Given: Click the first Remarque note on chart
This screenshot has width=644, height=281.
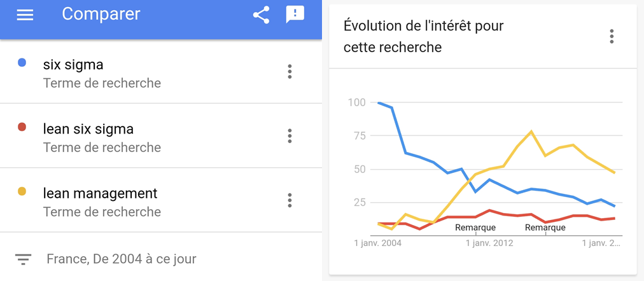Looking at the screenshot, I should [475, 228].
